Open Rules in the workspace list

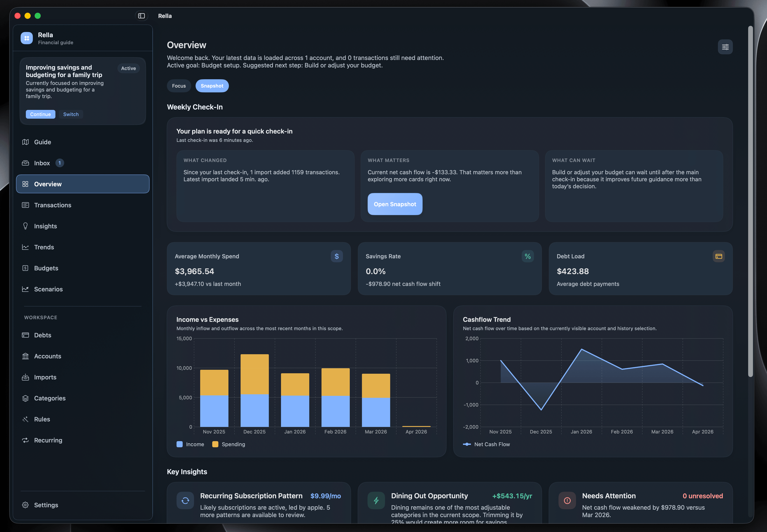click(x=83, y=419)
